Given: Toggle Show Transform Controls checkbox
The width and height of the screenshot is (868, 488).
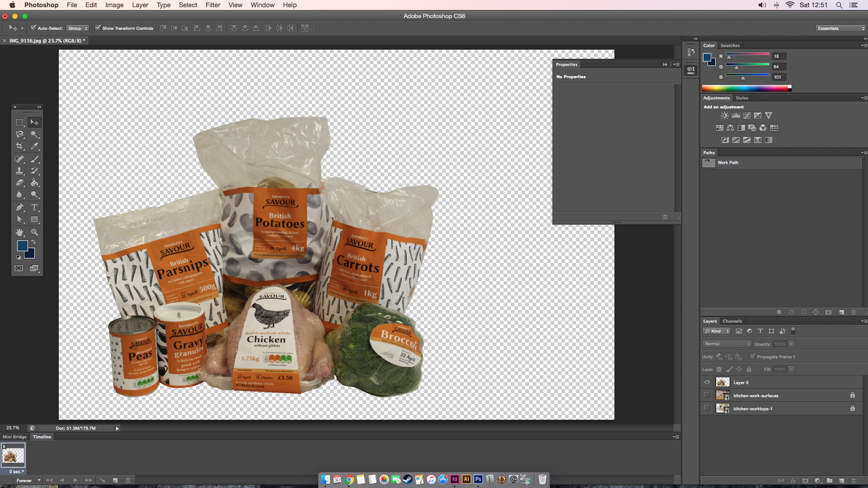Looking at the screenshot, I should click(98, 28).
